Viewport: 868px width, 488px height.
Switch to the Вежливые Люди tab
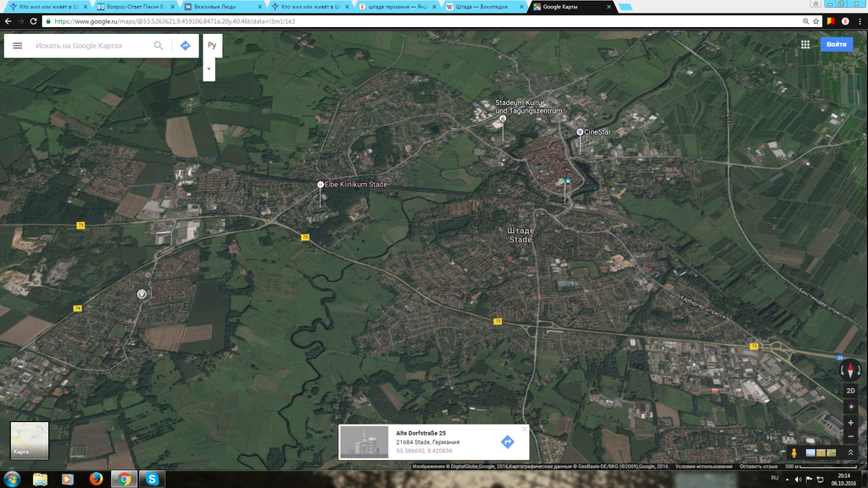click(x=220, y=7)
